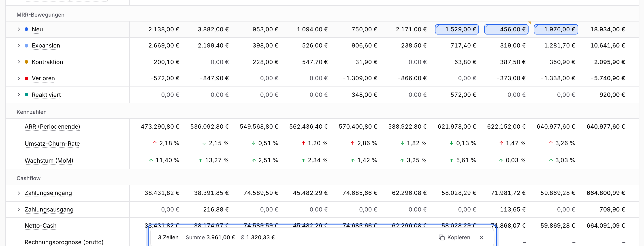This screenshot has width=644, height=246.
Task: Click Zahlungsausgang cell 216,88 €
Action: click(216, 209)
